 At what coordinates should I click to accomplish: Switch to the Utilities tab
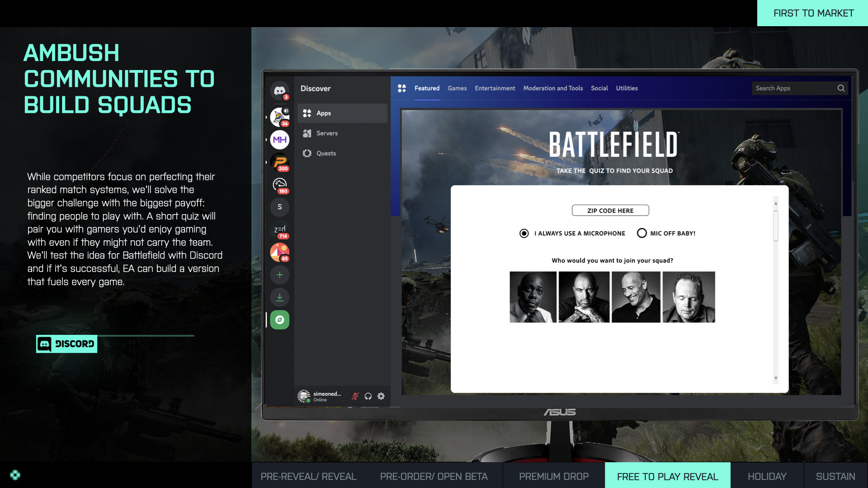click(x=627, y=88)
